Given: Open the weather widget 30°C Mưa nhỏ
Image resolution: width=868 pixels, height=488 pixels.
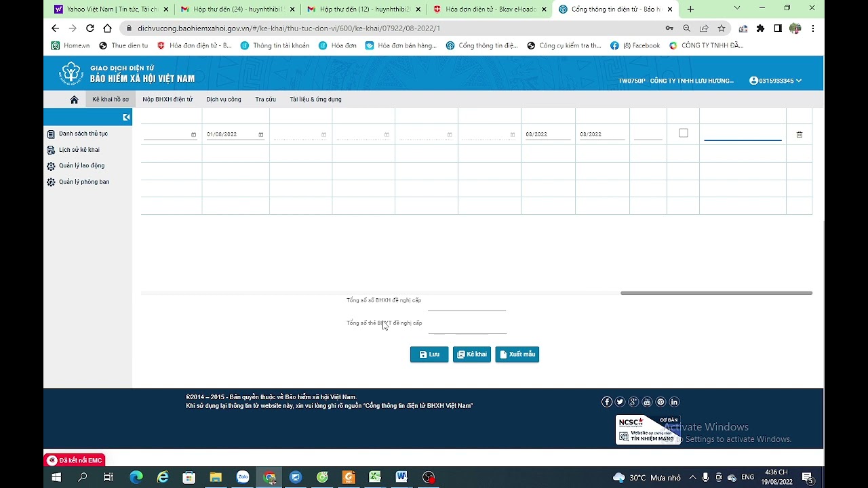Looking at the screenshot, I should coord(646,477).
